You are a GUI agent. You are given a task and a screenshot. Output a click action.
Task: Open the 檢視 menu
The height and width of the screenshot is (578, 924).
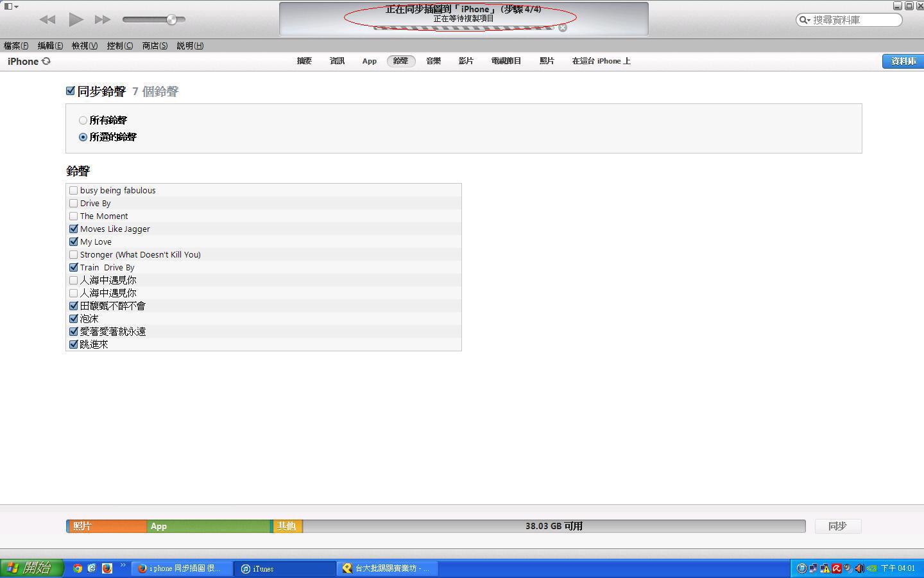[x=85, y=46]
